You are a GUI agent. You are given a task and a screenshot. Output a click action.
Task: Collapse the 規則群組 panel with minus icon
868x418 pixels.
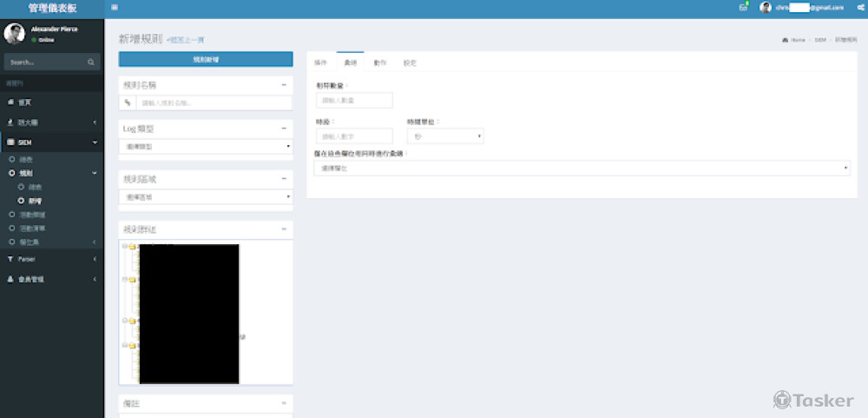pos(284,229)
